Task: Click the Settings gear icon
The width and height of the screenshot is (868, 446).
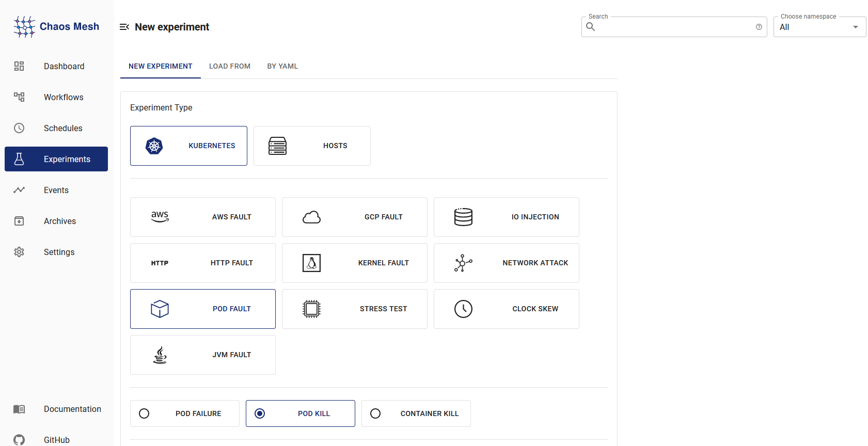Action: [19, 252]
